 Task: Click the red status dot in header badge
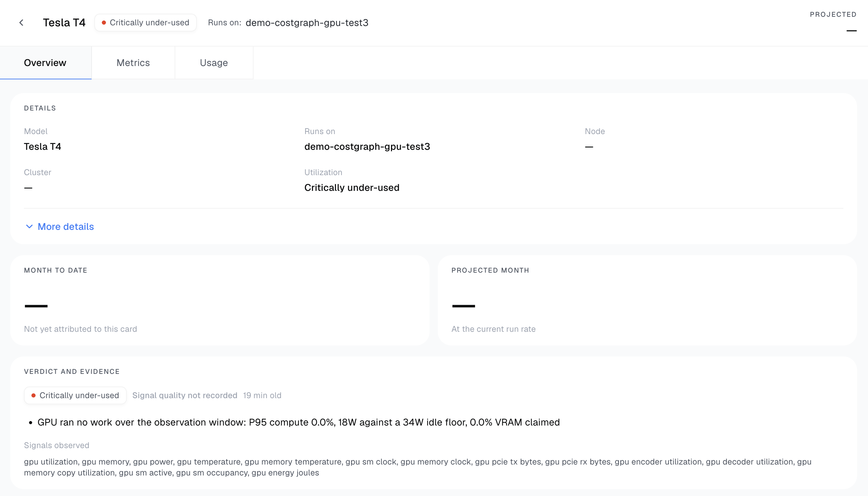[x=104, y=23]
